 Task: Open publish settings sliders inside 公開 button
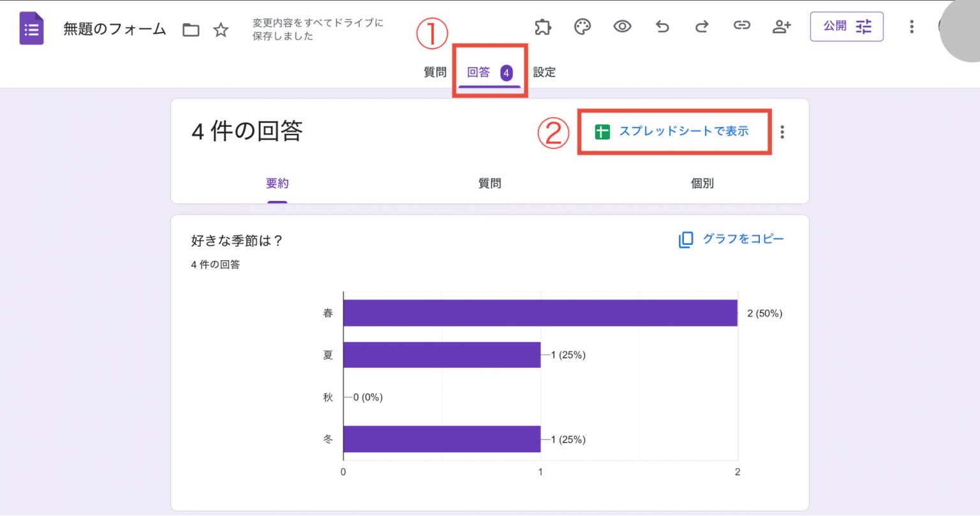coord(864,27)
